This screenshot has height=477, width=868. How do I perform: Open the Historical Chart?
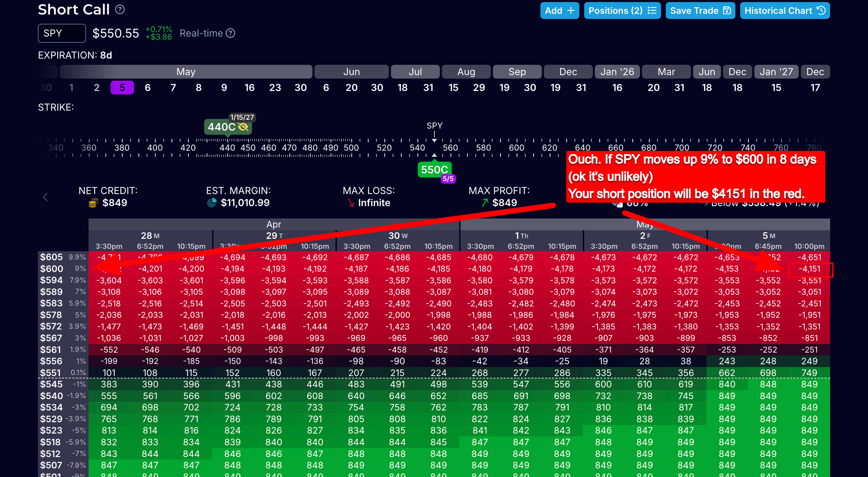click(785, 11)
